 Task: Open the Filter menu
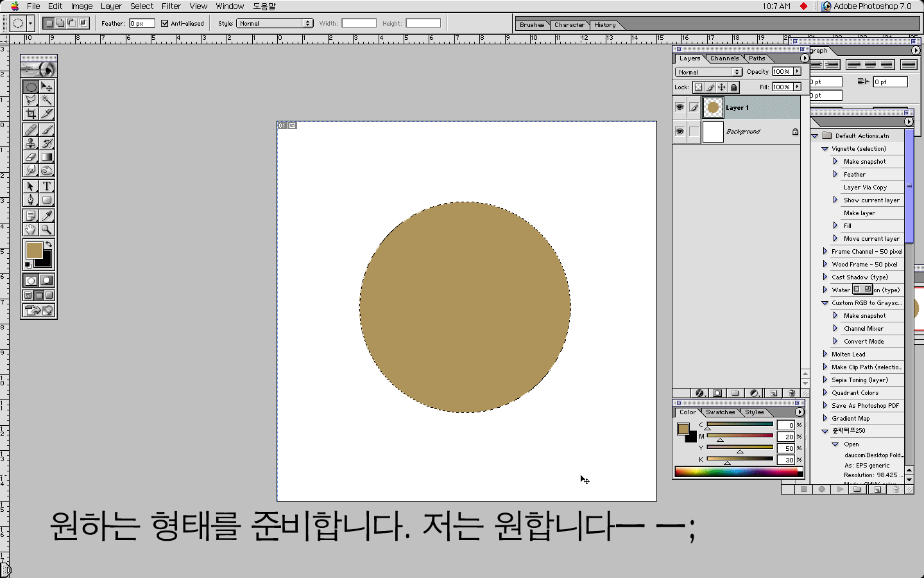(x=171, y=6)
